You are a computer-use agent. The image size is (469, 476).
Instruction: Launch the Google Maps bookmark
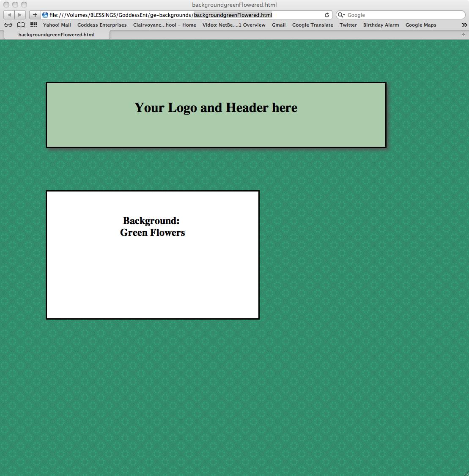point(420,25)
